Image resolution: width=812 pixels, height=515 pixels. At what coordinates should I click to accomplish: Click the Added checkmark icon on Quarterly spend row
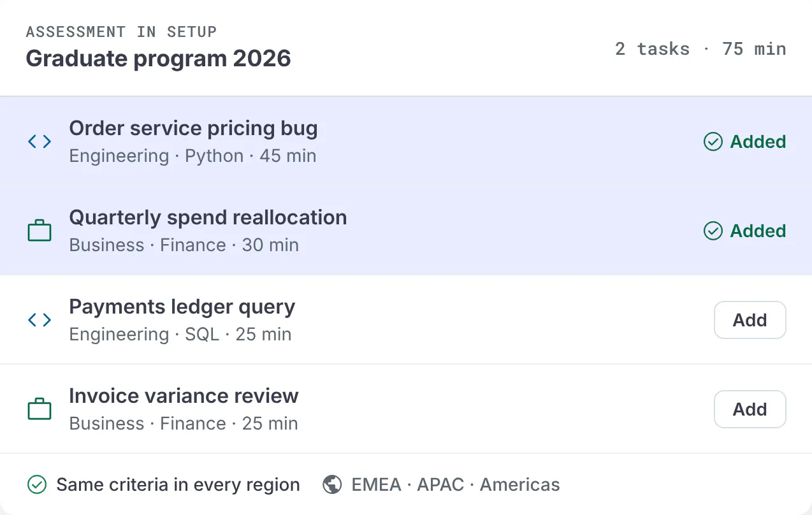tap(713, 231)
